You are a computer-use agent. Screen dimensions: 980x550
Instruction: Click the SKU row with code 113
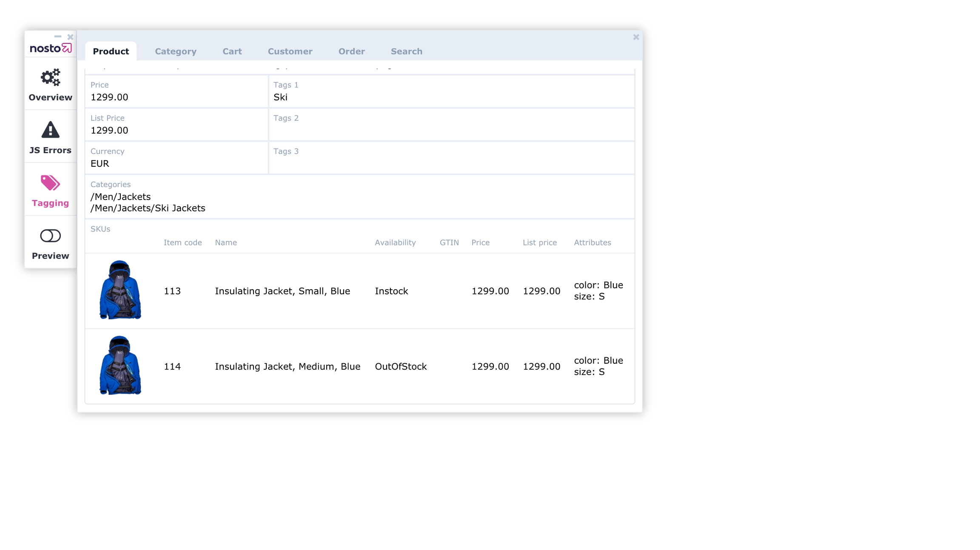point(172,291)
